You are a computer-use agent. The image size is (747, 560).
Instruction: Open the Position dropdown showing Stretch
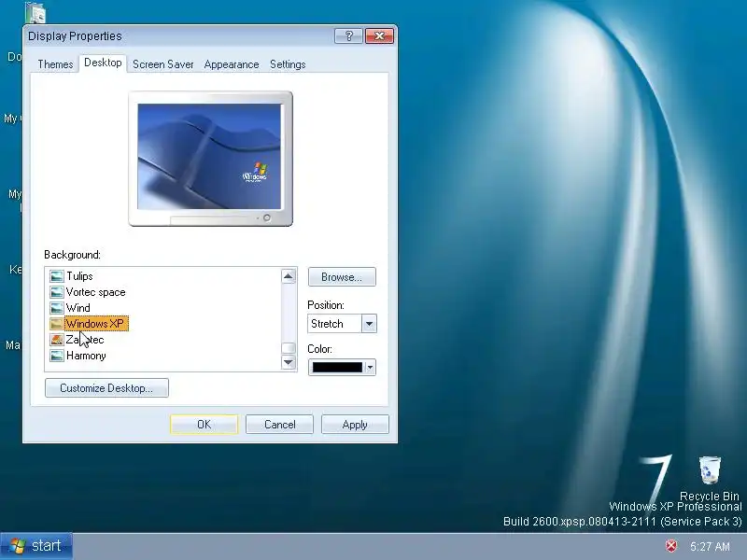342,324
